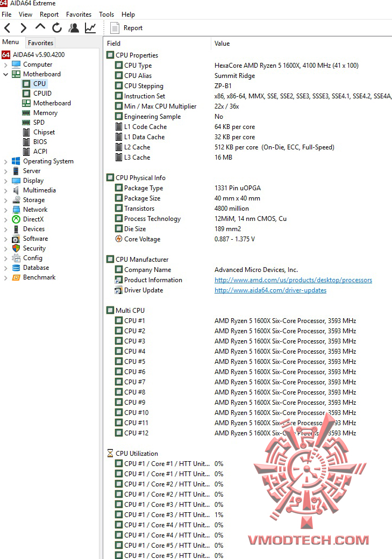Expand the Devices tree node
Screen dimensions: 392x559
(6, 229)
